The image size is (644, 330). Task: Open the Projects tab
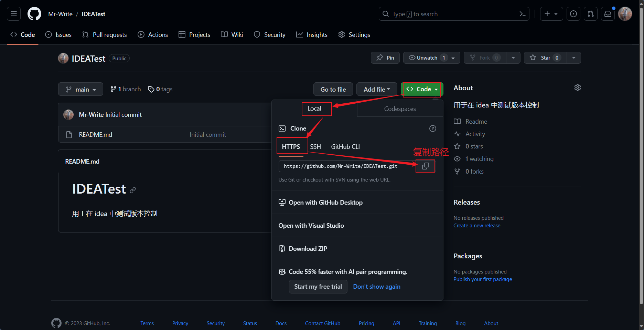click(194, 34)
